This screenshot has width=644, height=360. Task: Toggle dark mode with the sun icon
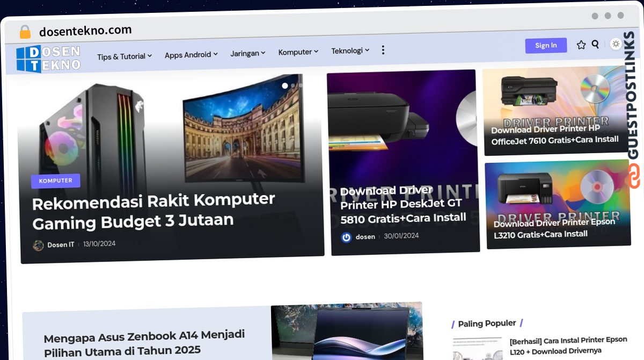pyautogui.click(x=616, y=44)
